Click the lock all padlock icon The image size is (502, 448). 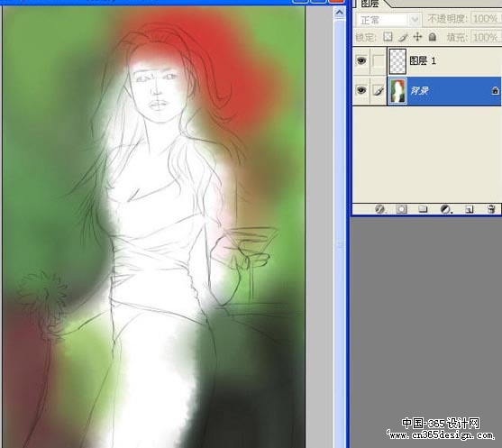[433, 37]
